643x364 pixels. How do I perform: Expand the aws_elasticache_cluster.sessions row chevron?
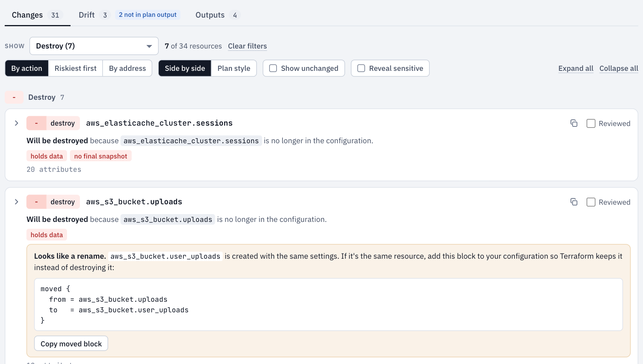[x=16, y=123]
